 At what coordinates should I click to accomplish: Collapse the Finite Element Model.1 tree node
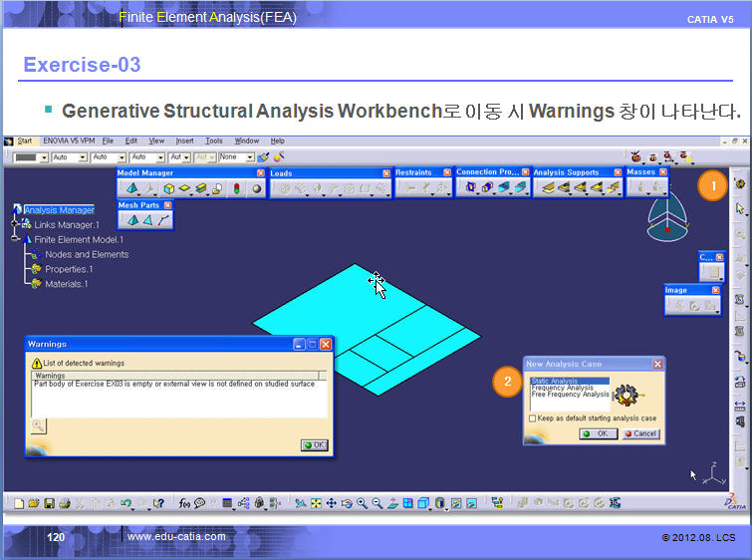[x=15, y=239]
